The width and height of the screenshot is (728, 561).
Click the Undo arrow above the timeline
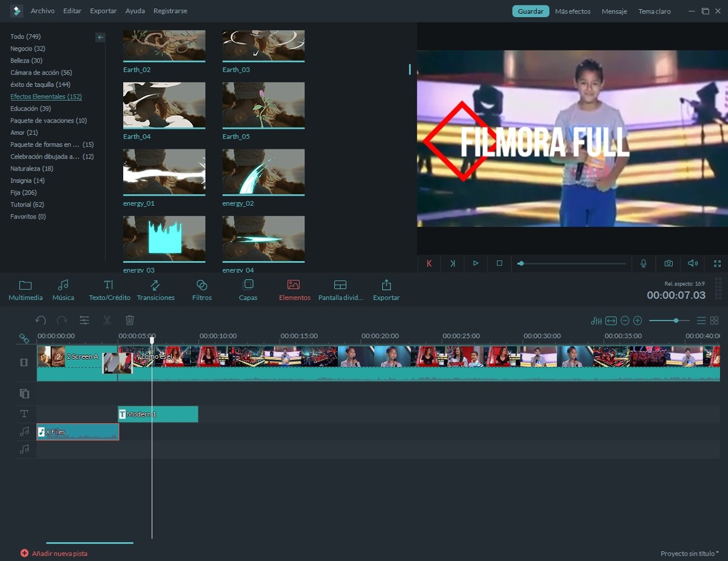41,320
